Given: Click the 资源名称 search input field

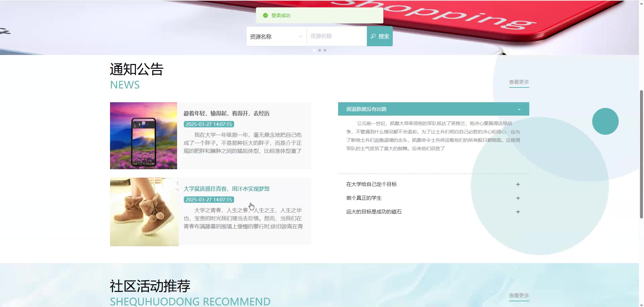Looking at the screenshot, I should coord(336,36).
